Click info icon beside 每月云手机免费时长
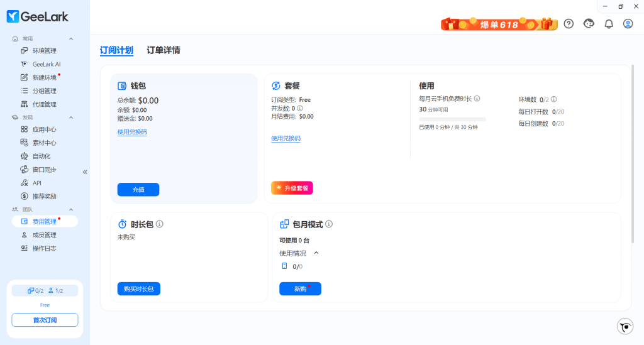This screenshot has height=345, width=644. pyautogui.click(x=477, y=99)
